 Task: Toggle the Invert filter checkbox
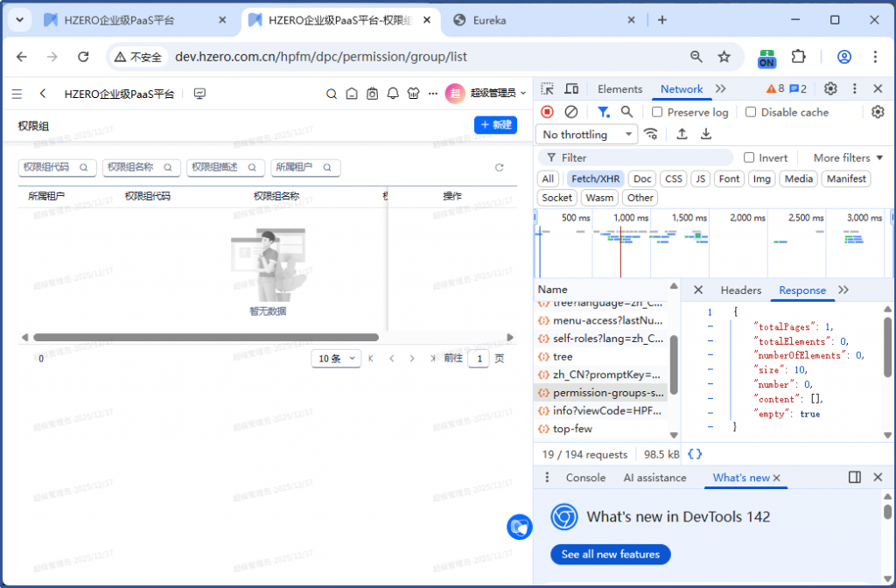click(749, 157)
